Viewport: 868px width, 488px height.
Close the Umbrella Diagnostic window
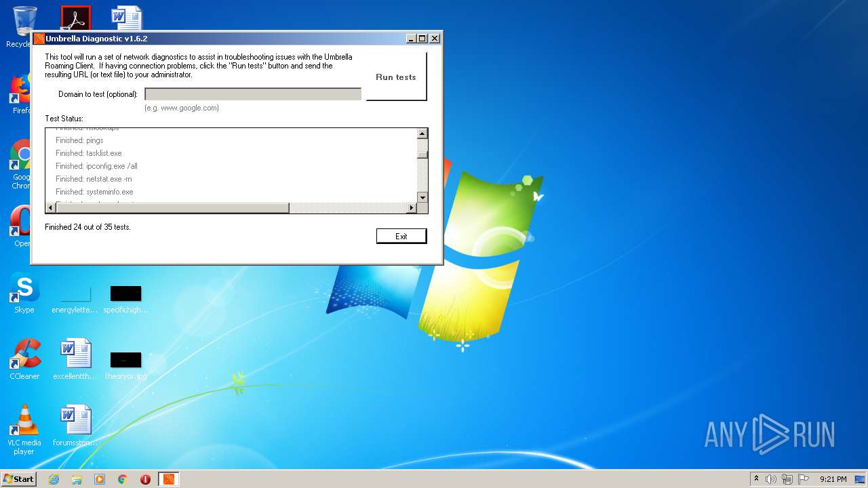[x=435, y=39]
